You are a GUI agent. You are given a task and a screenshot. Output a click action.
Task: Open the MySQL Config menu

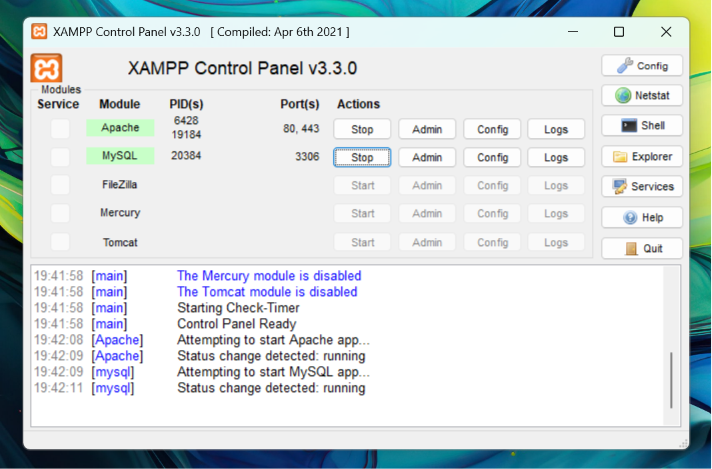click(492, 158)
